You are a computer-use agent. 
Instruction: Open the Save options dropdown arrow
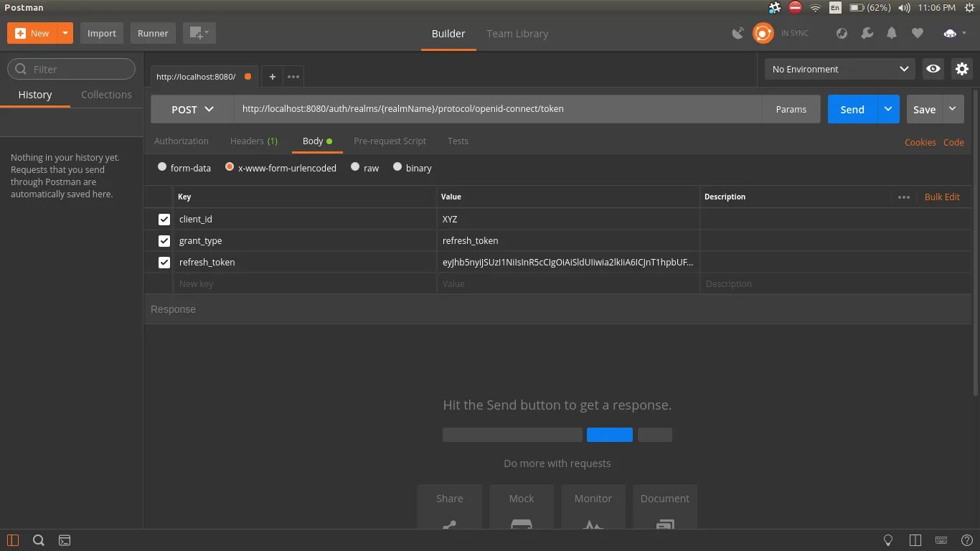[953, 109]
